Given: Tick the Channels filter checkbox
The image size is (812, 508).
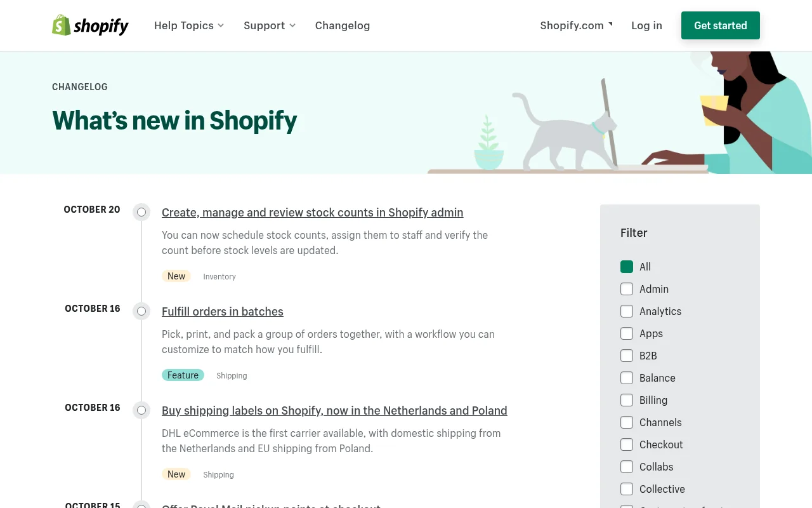Looking at the screenshot, I should [627, 422].
